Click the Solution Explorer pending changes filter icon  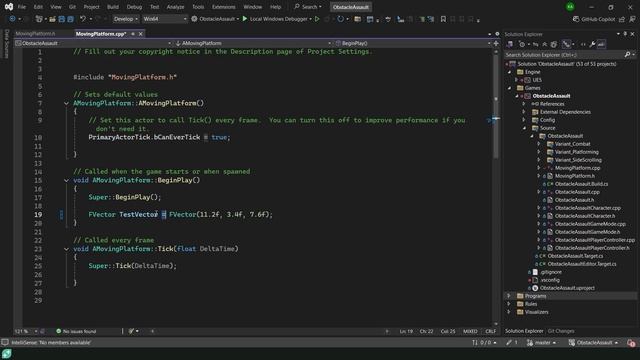click(x=522, y=44)
